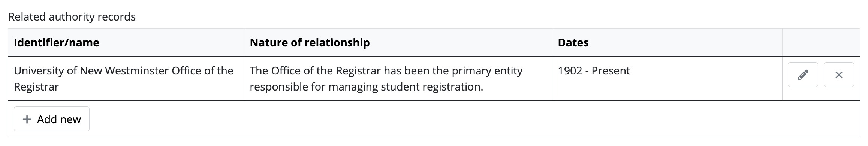This screenshot has width=868, height=146.
Task: Click the relationship description text cell
Action: tap(398, 79)
